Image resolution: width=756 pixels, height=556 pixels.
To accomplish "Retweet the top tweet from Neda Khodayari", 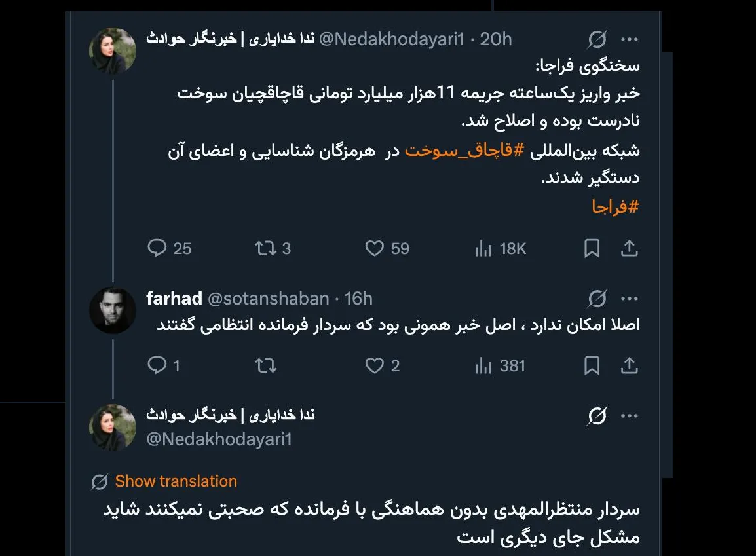I will point(266,249).
